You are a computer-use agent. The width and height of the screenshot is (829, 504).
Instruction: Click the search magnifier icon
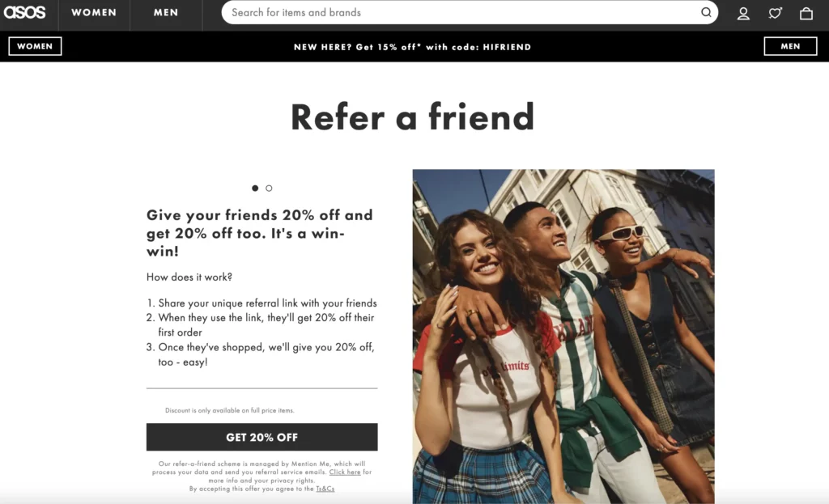tap(706, 12)
